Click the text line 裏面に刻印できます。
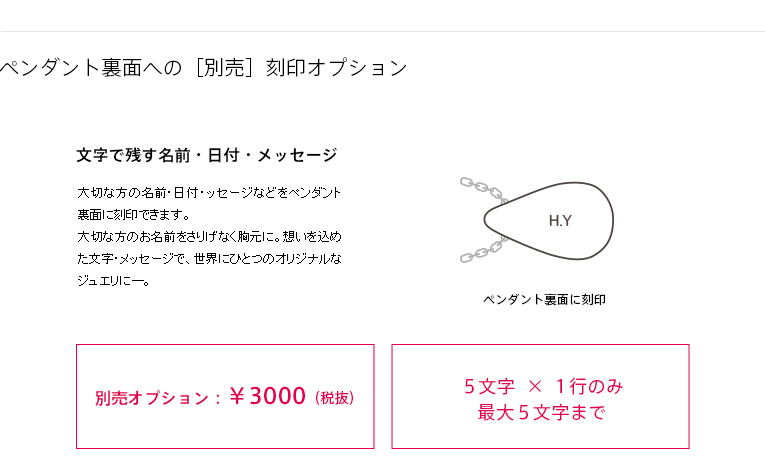 point(133,215)
